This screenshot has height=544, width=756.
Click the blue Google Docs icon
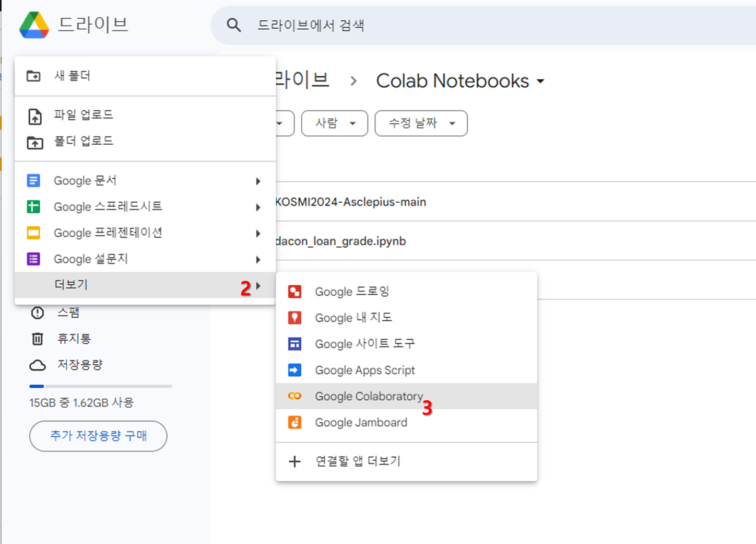[x=33, y=181]
